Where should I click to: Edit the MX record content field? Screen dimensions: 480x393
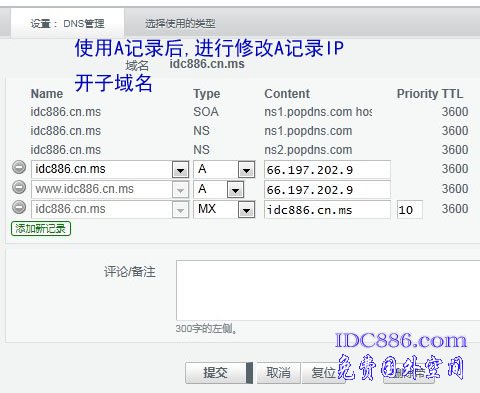pyautogui.click(x=327, y=210)
